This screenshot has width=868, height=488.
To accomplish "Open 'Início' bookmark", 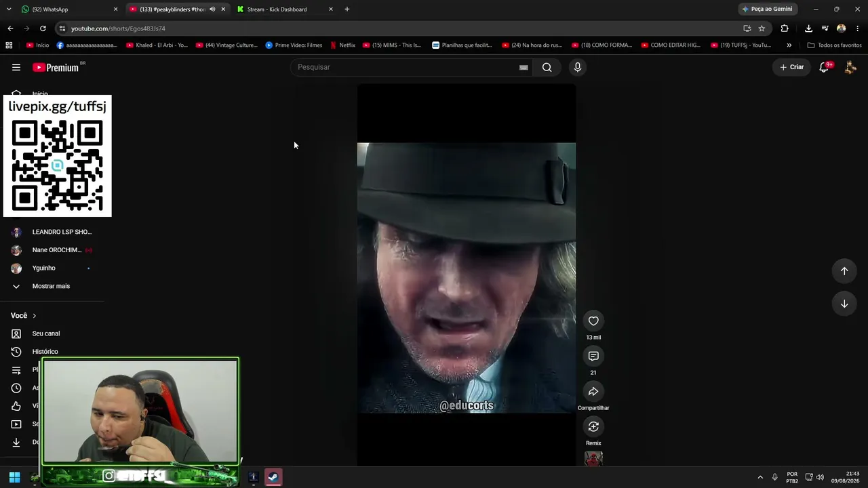I will [x=37, y=45].
